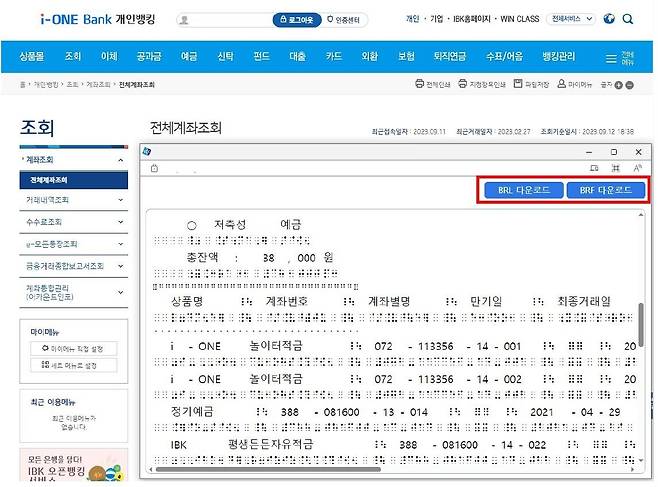Click the read aloud A icon in popup
This screenshot has height=487, width=658.
(x=637, y=168)
